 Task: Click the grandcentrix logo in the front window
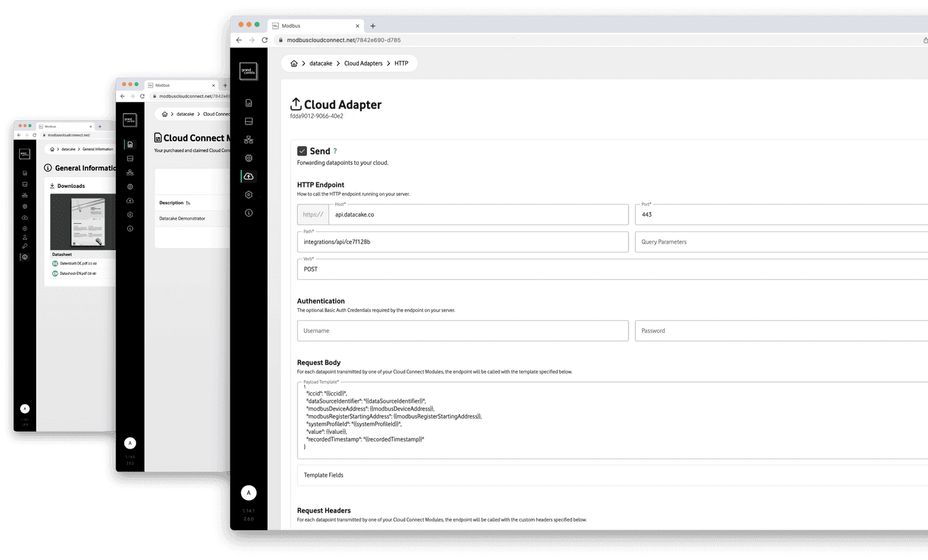point(249,71)
